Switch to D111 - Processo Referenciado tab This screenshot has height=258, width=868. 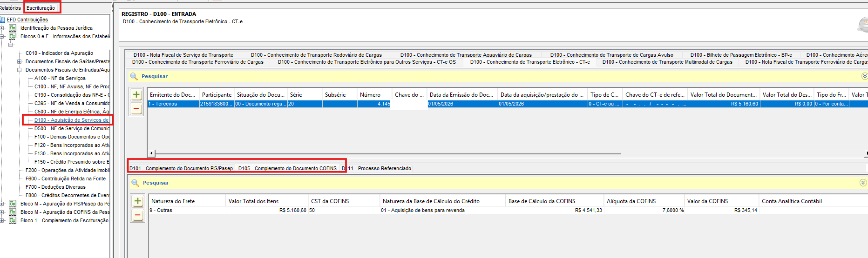(x=377, y=168)
